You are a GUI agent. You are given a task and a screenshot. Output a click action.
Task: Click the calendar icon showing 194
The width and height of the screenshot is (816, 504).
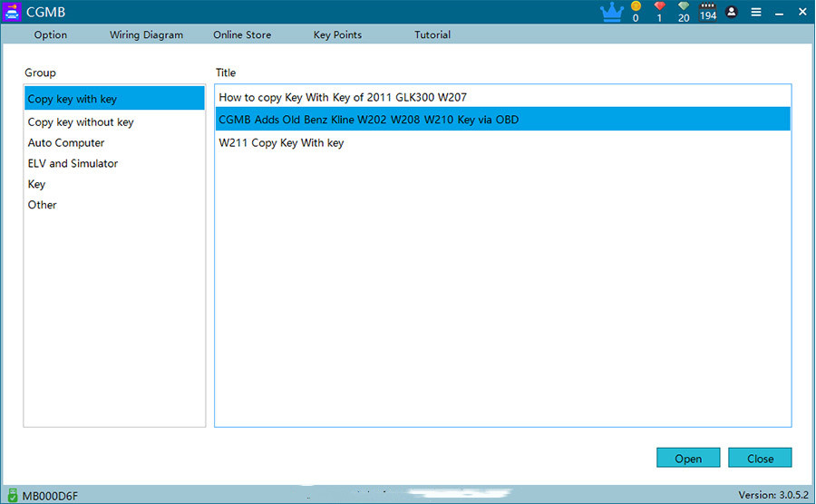coord(708,12)
